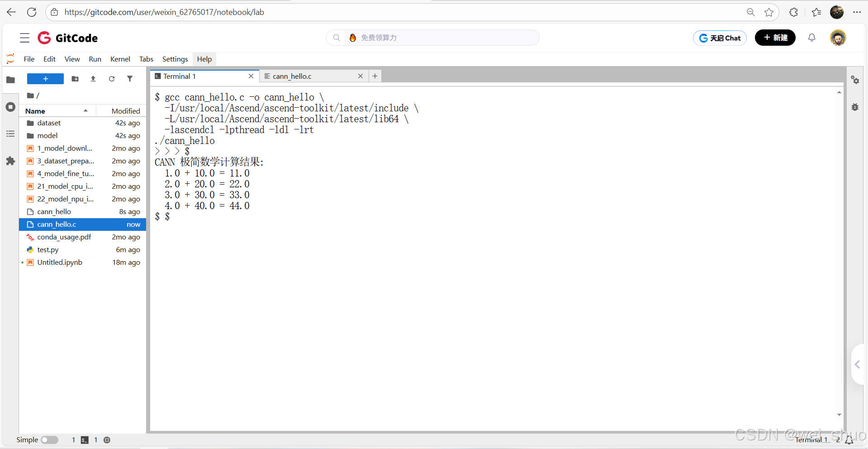Open the Run menu

pos(95,59)
